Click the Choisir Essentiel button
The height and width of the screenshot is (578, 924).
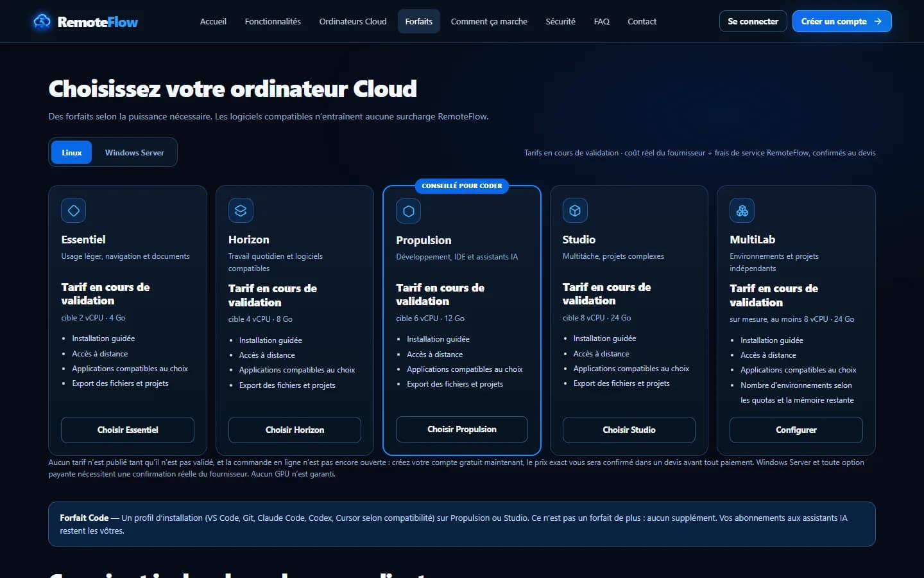[128, 430]
